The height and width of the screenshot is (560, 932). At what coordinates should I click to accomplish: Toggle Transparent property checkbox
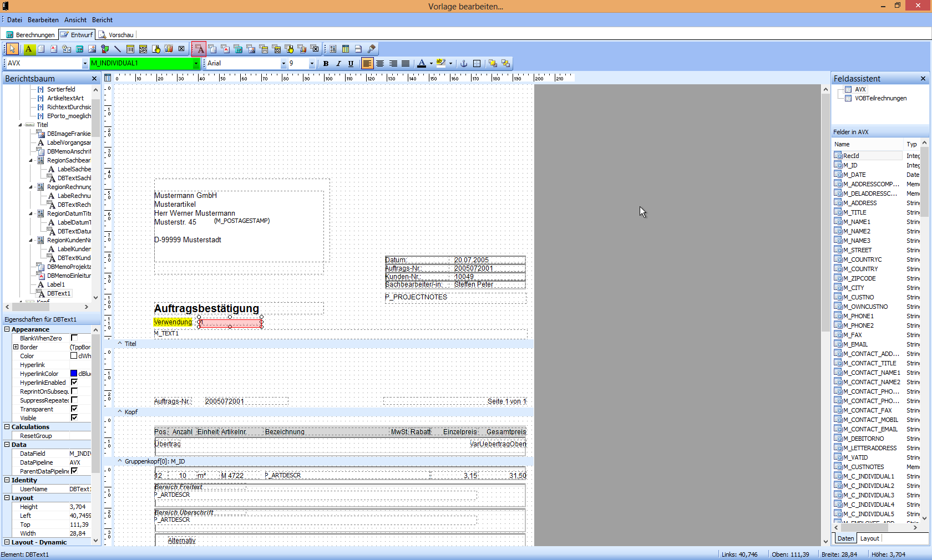point(74,409)
